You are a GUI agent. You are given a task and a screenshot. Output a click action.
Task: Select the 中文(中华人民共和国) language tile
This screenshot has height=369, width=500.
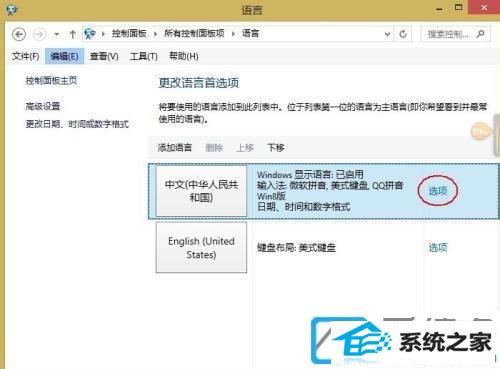(x=201, y=191)
